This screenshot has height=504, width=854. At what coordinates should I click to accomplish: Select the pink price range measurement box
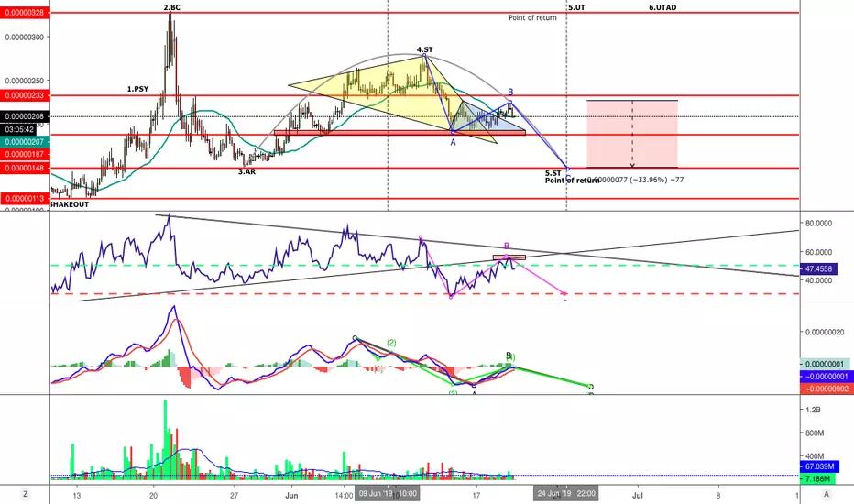coord(632,134)
